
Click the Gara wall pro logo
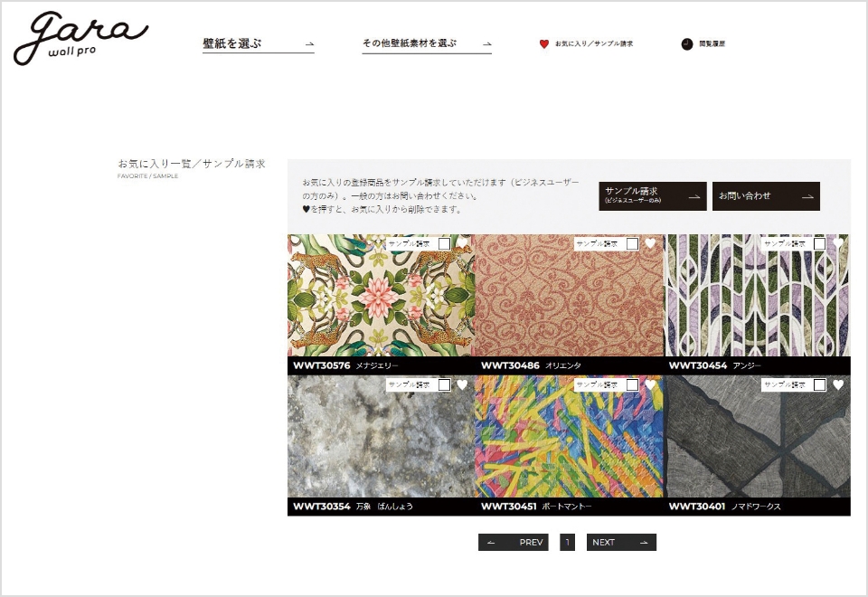80,38
